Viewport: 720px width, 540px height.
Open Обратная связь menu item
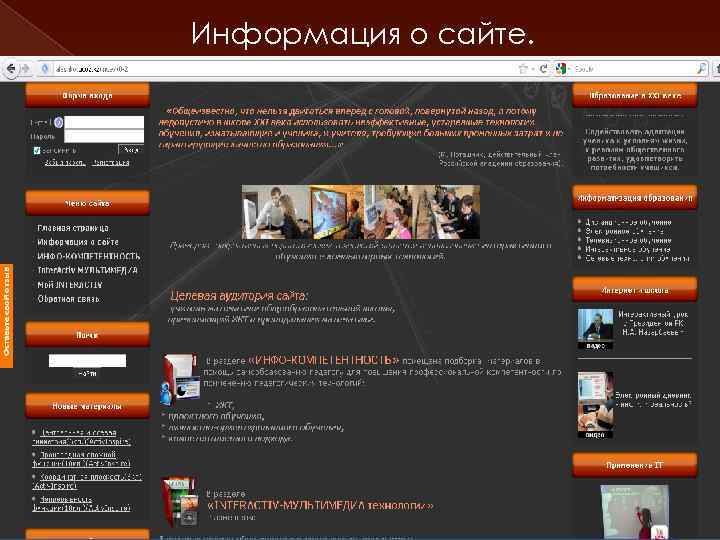coord(68,299)
